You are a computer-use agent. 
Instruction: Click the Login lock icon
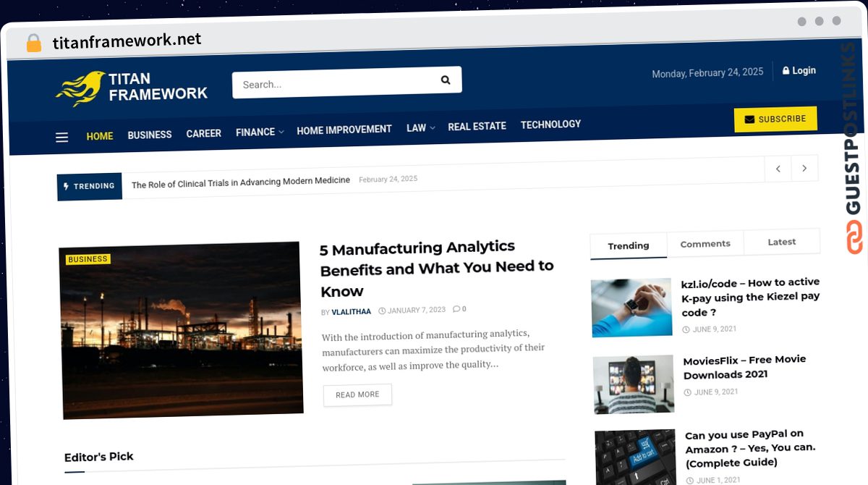(786, 71)
